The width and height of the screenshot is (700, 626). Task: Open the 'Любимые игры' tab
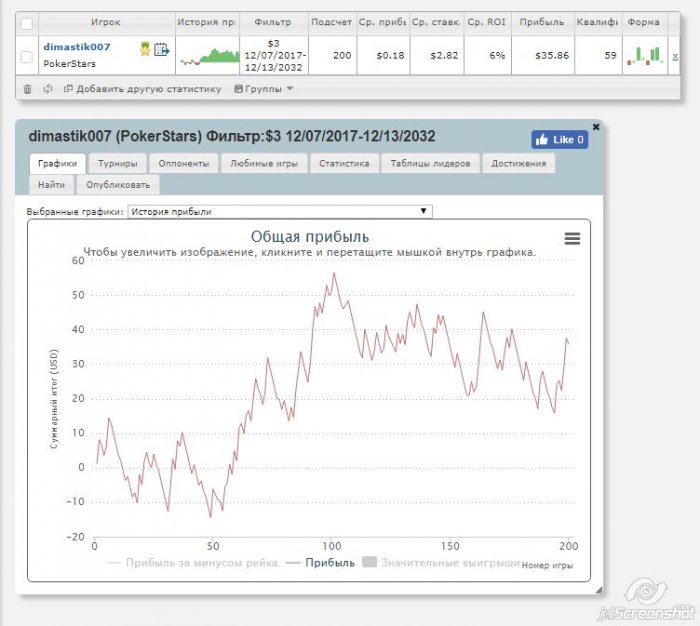pyautogui.click(x=264, y=163)
